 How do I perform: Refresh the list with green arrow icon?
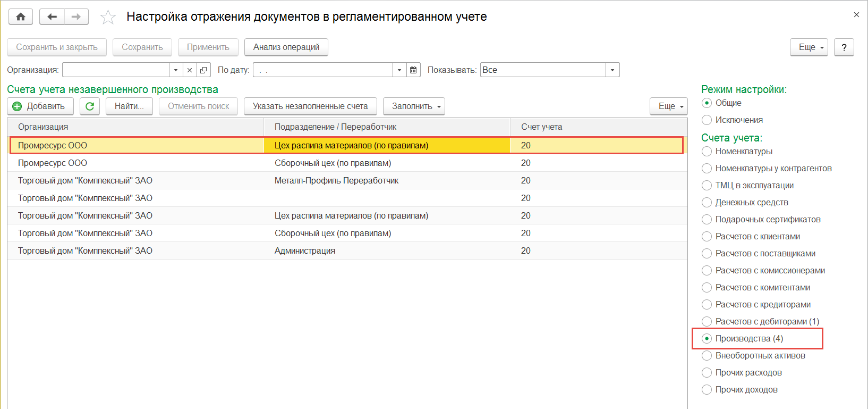(x=90, y=106)
